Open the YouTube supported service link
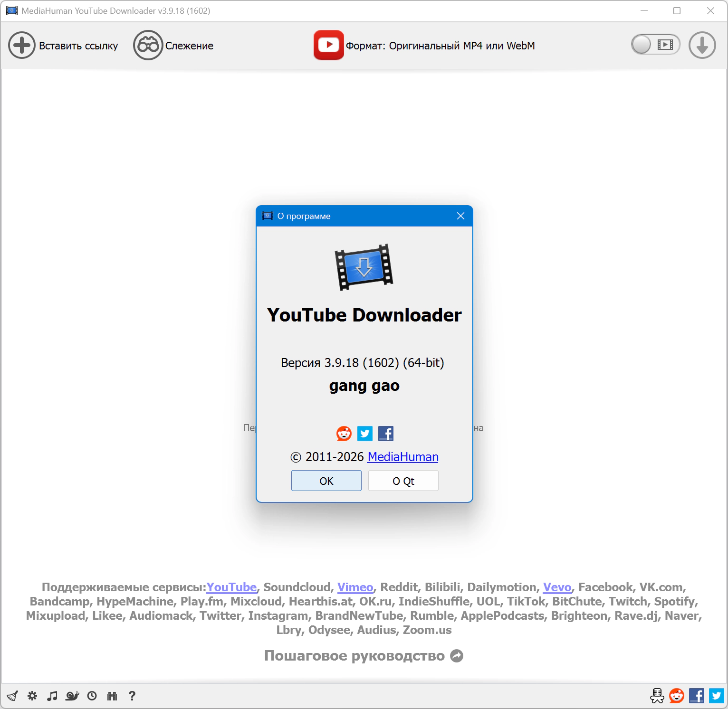 (x=231, y=587)
